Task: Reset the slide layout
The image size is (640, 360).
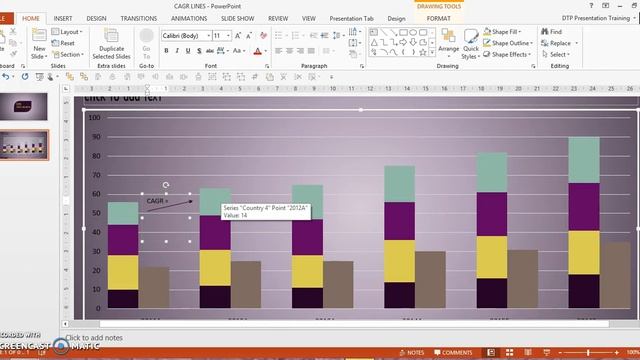Action: [63, 43]
